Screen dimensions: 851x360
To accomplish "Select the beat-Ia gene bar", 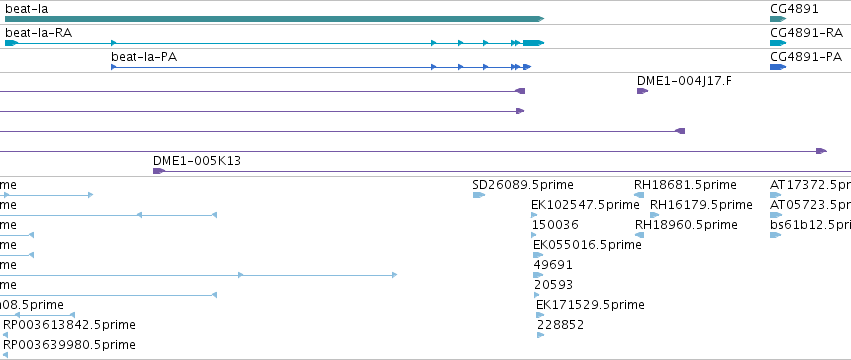I will point(274,19).
